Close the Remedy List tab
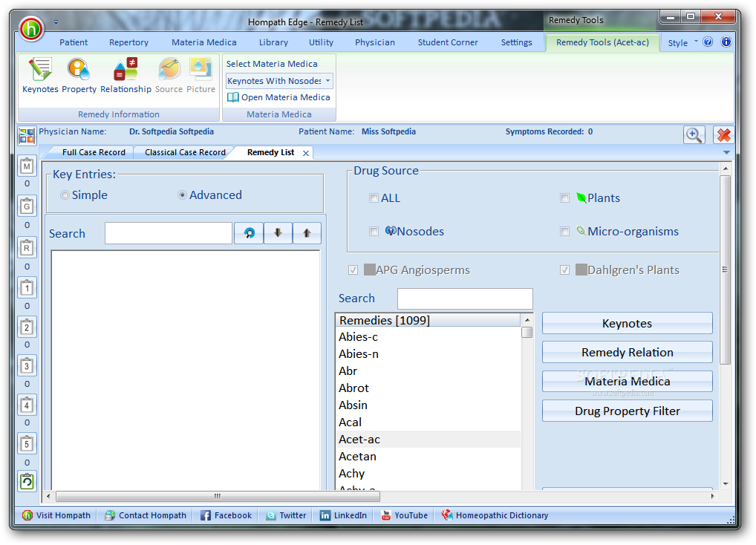 pos(306,153)
